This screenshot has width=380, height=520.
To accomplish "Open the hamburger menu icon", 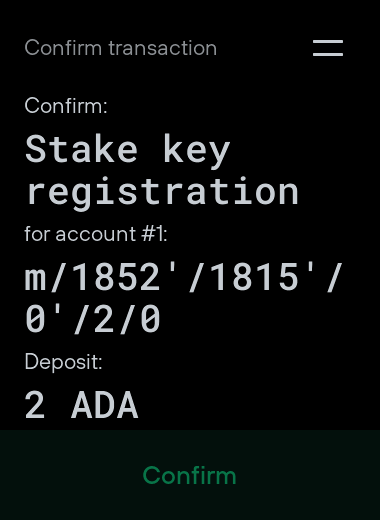I will [328, 48].
